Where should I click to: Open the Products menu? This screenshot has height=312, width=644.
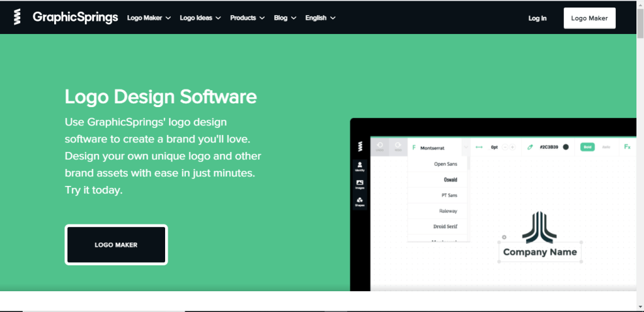(247, 18)
